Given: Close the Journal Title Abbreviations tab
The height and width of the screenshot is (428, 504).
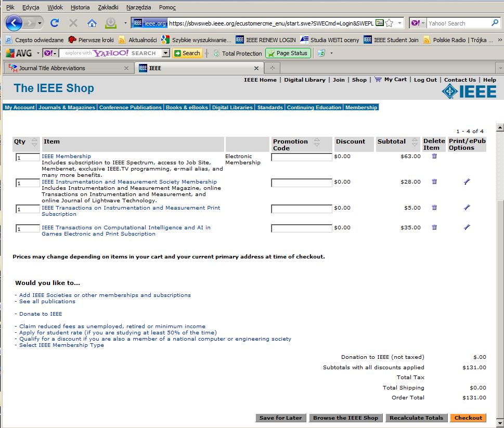Looking at the screenshot, I should tap(126, 68).
